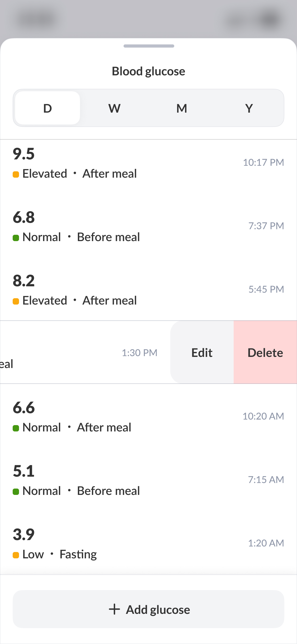Click the green status dot for 6.8 reading
The height and width of the screenshot is (644, 297).
[16, 238]
